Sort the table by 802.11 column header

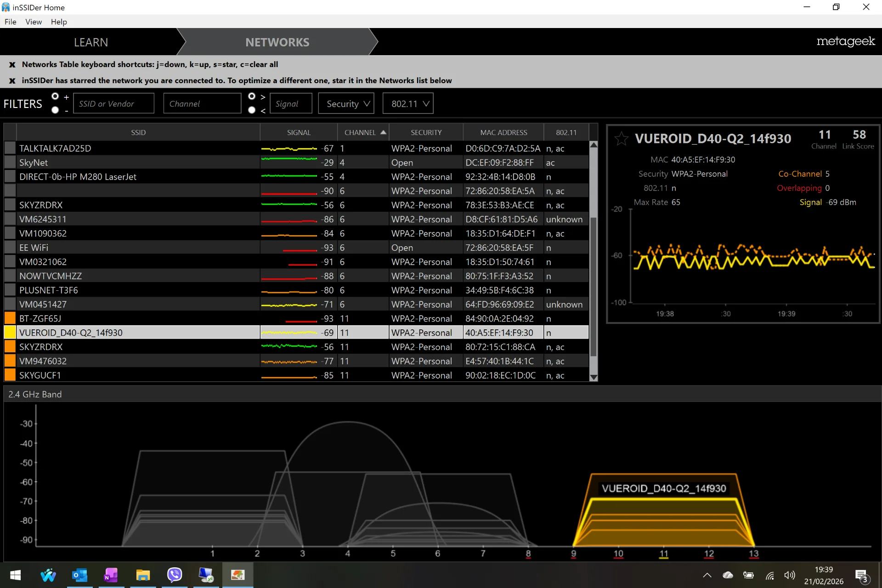566,132
